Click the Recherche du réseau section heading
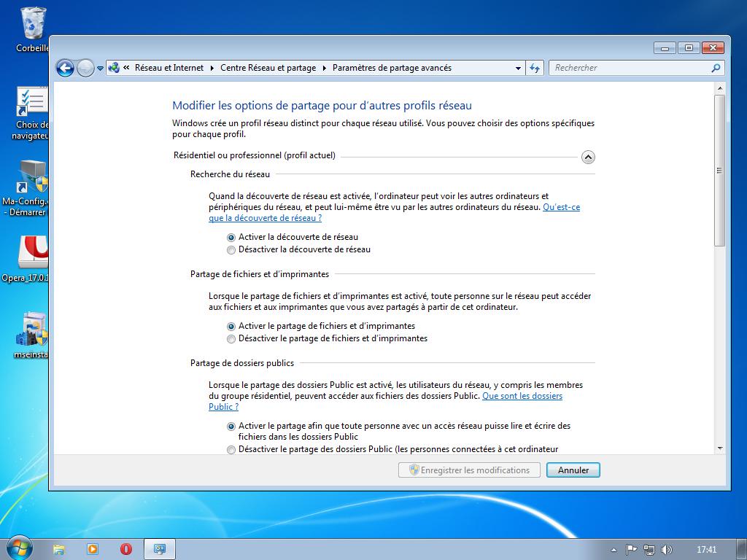 [230, 174]
